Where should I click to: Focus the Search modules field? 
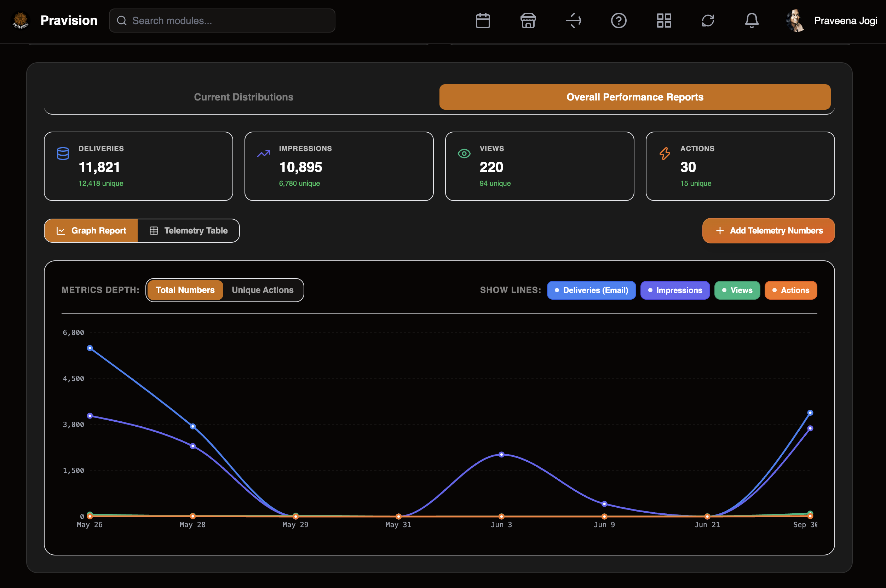click(222, 21)
